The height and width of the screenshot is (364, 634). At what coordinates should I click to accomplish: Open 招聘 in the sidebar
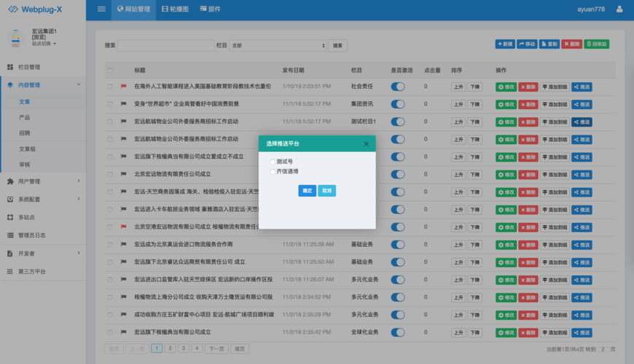click(25, 133)
